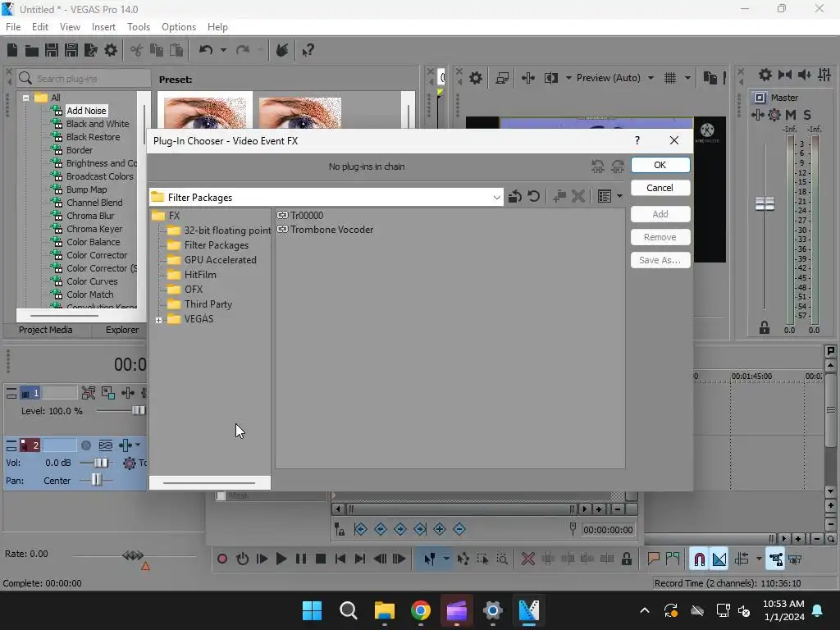Select the Normal Edit tool
Viewport: 840px width, 630px height.
[x=430, y=559]
